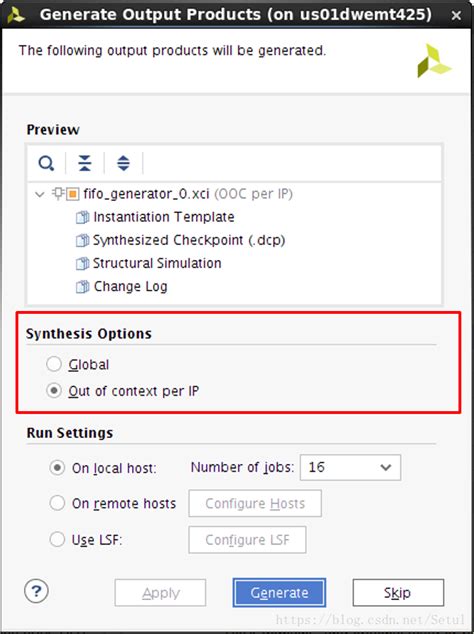Click the Structural Simulation file icon
Screen dimensions: 474x634
click(x=83, y=264)
